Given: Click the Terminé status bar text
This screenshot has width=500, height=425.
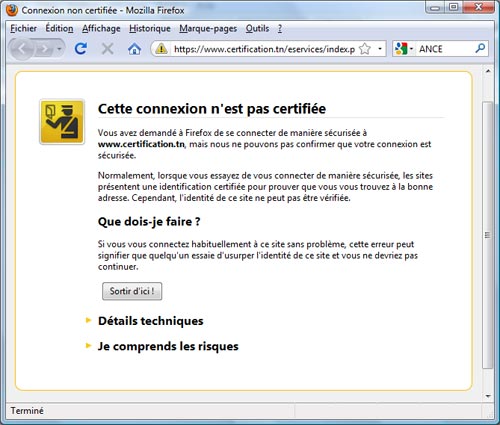Looking at the screenshot, I should coord(27,411).
